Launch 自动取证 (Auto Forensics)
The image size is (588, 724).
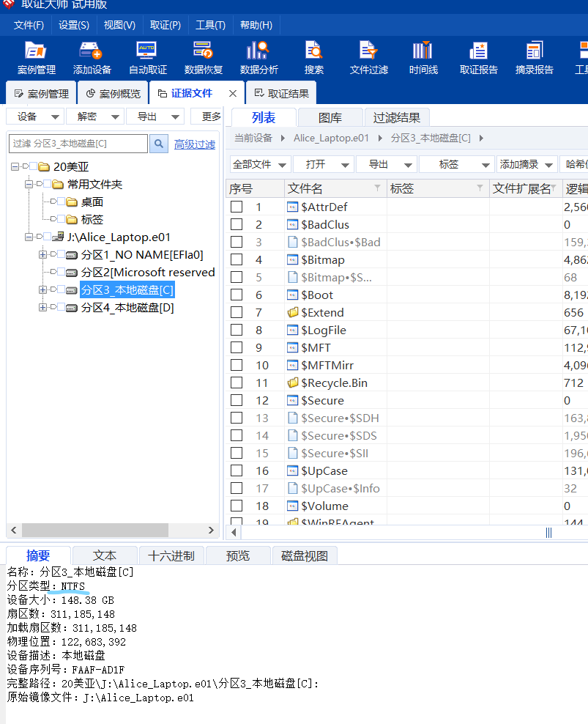[146, 58]
